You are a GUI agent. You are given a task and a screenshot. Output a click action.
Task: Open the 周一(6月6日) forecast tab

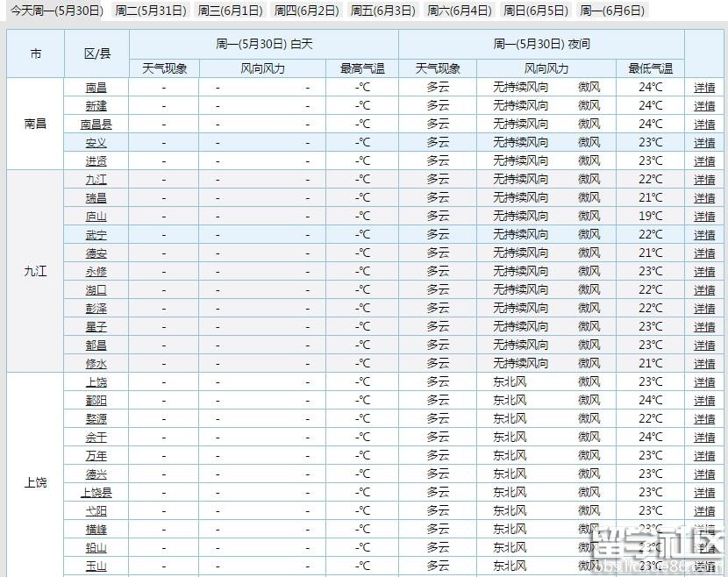612,11
